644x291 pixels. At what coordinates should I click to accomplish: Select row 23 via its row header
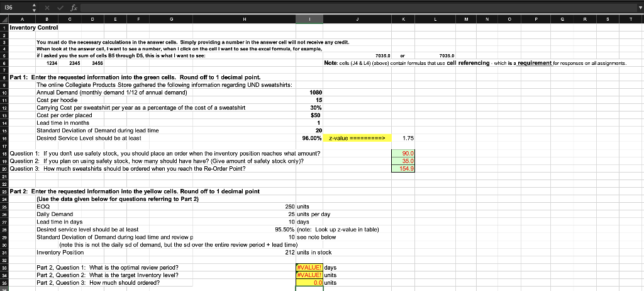4,191
